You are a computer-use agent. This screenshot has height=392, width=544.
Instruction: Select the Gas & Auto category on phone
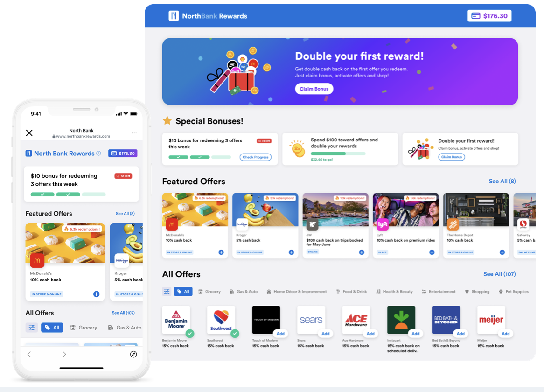coord(125,328)
